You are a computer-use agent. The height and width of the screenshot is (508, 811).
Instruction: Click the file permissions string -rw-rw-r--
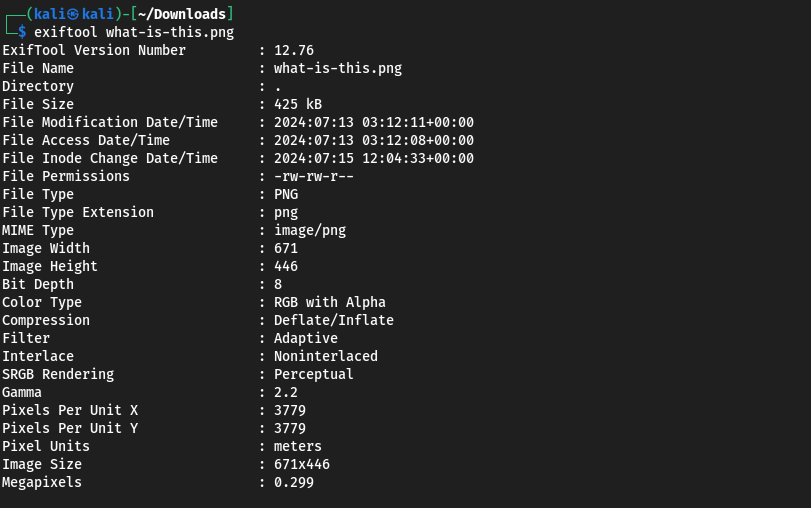tap(314, 176)
